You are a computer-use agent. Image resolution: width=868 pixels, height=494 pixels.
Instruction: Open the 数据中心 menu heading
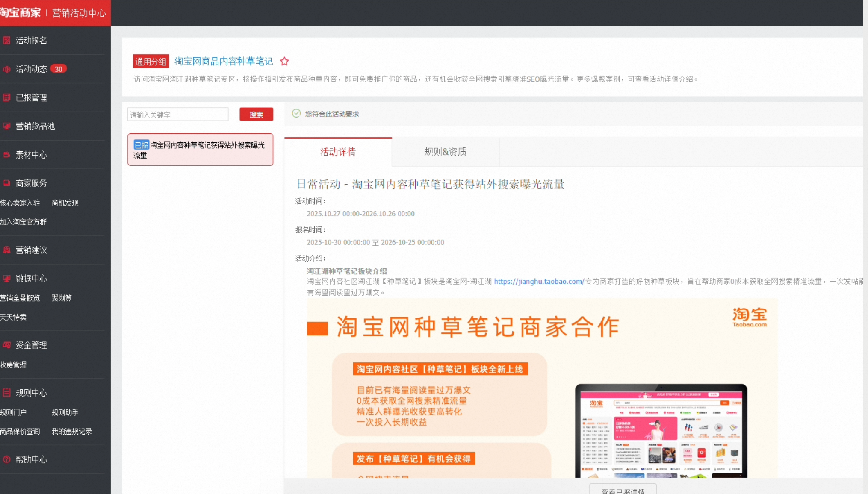click(31, 279)
